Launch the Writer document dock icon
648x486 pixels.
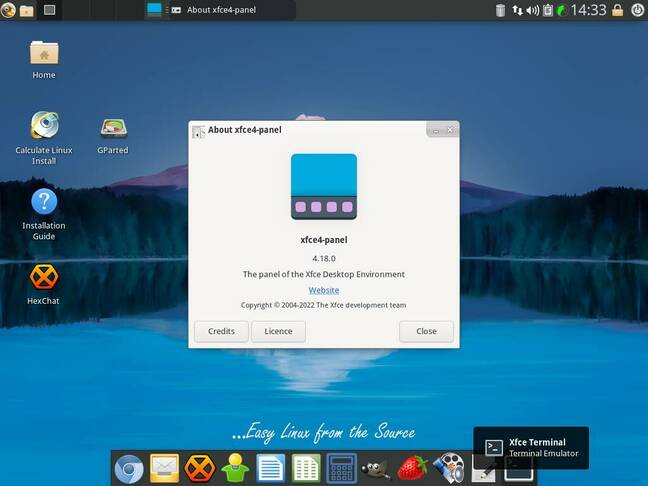coord(271,468)
